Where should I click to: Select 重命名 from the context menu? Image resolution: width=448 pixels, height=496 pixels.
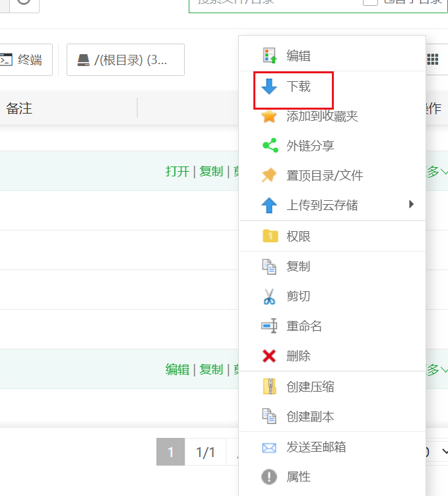pos(304,326)
